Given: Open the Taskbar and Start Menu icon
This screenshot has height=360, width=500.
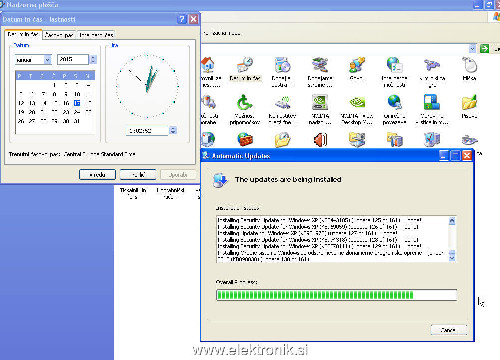Looking at the screenshot, I should (x=432, y=102).
